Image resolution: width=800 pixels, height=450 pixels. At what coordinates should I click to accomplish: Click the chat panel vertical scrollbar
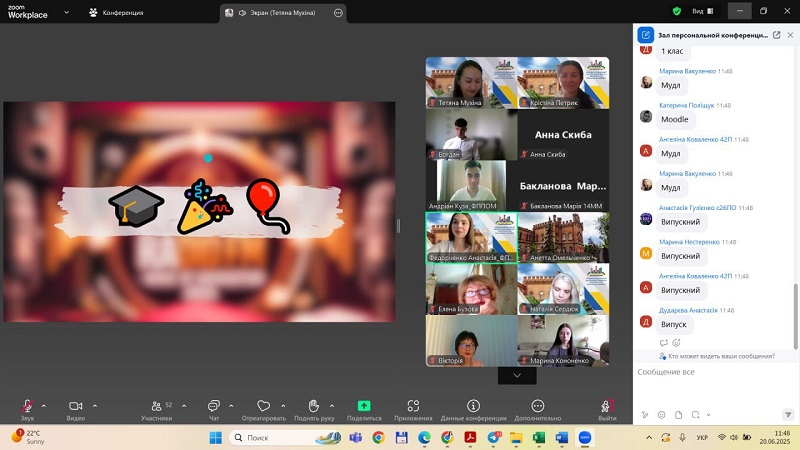795,316
